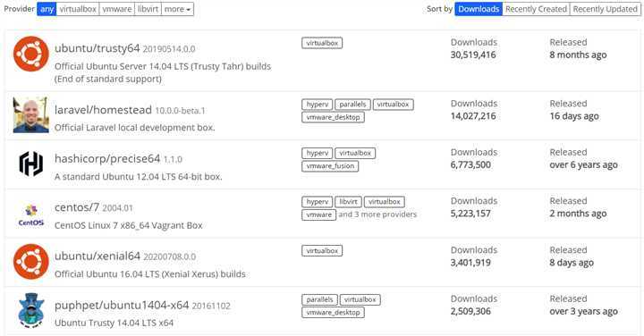Viewport: 644px width, 336px height.
Task: Click hyperv tag on centos/7 row
Action: click(x=317, y=202)
